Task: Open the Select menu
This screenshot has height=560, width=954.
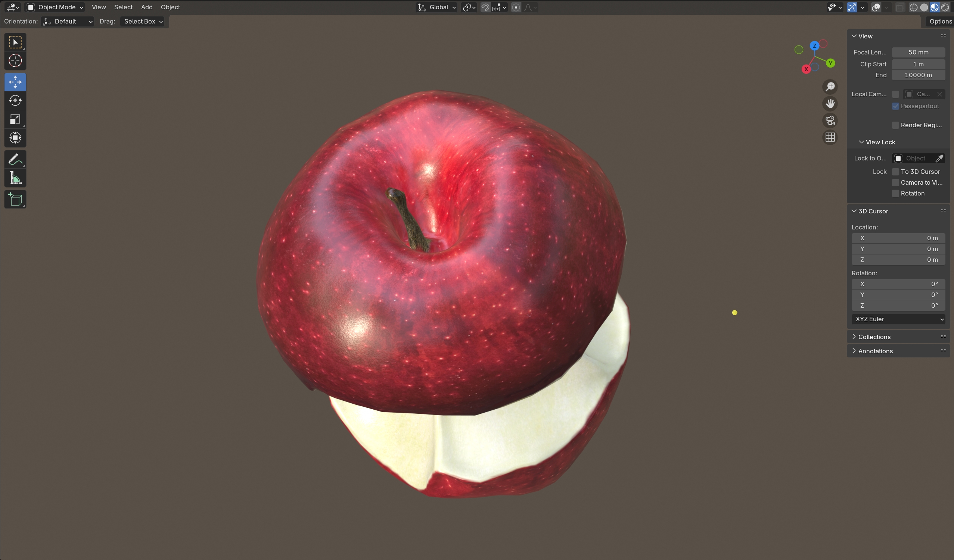Action: (x=123, y=7)
